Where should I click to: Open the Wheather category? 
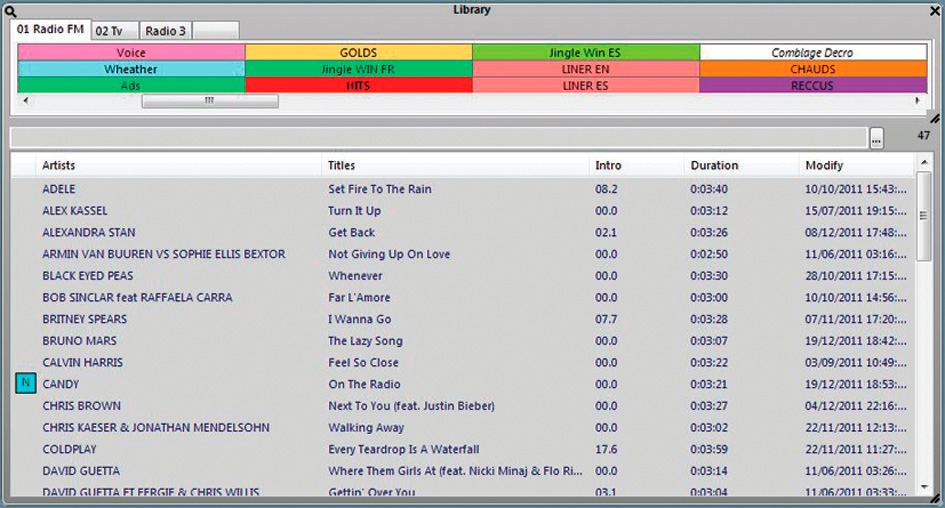(131, 70)
